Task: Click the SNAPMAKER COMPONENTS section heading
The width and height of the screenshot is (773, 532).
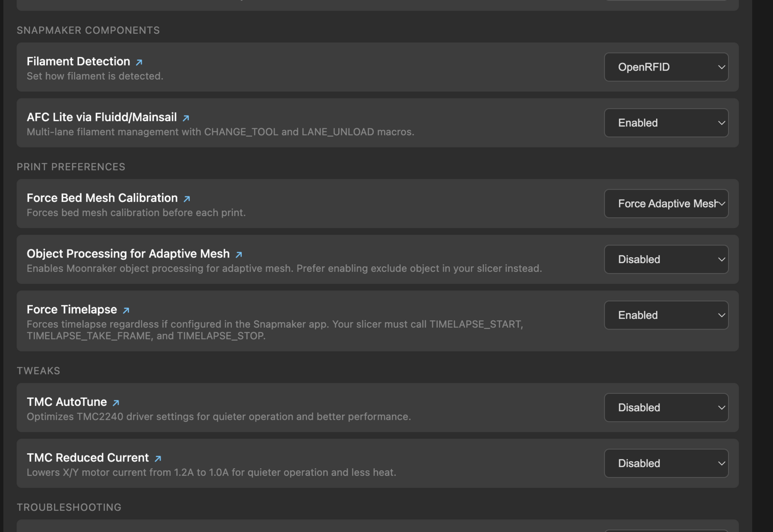Action: tap(88, 30)
